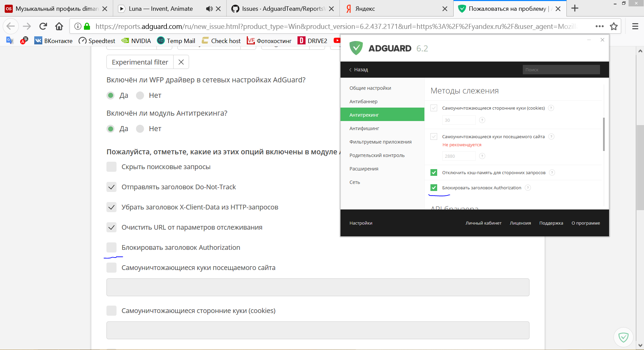Open the browser hamburger menu
644x350 pixels.
click(635, 26)
